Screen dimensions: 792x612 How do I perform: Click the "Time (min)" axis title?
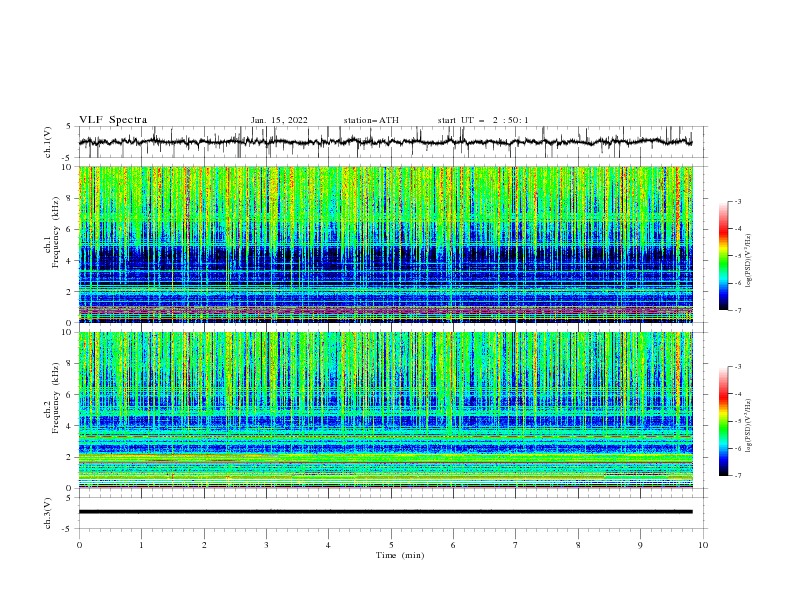tap(400, 555)
